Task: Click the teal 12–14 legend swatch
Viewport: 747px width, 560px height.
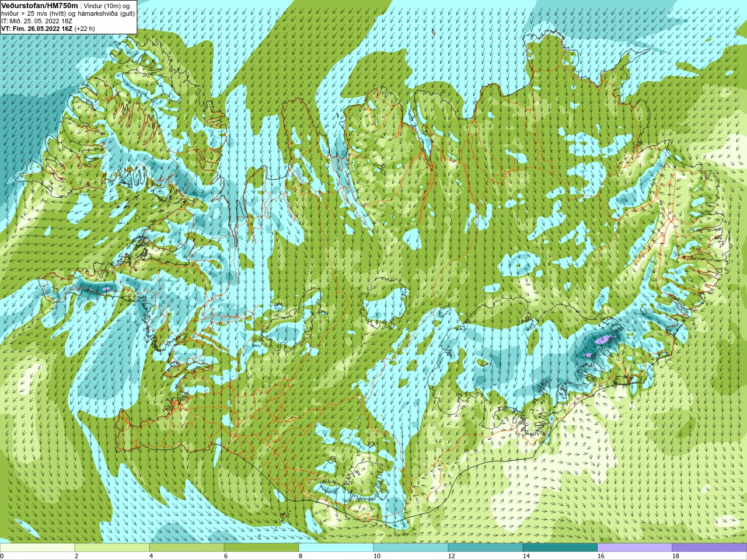Action: [x=486, y=548]
